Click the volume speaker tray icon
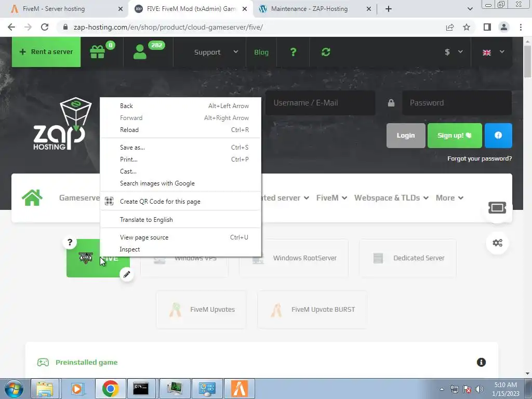The height and width of the screenshot is (399, 532). pyautogui.click(x=479, y=389)
